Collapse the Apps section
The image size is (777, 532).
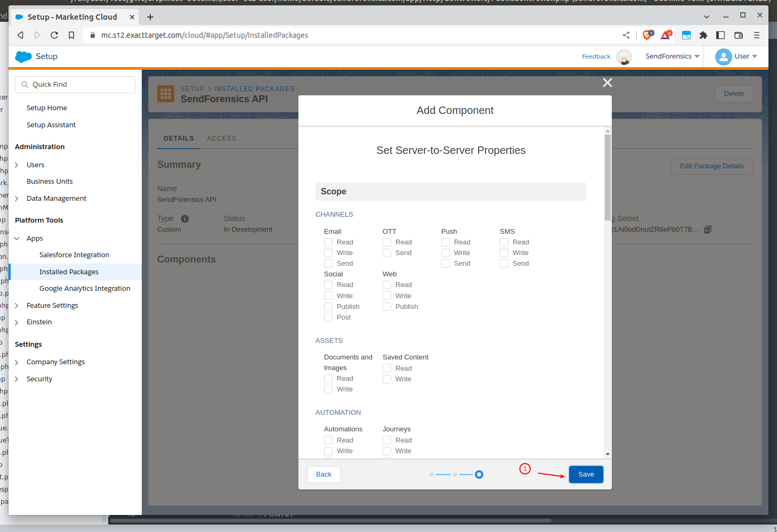[x=17, y=239]
